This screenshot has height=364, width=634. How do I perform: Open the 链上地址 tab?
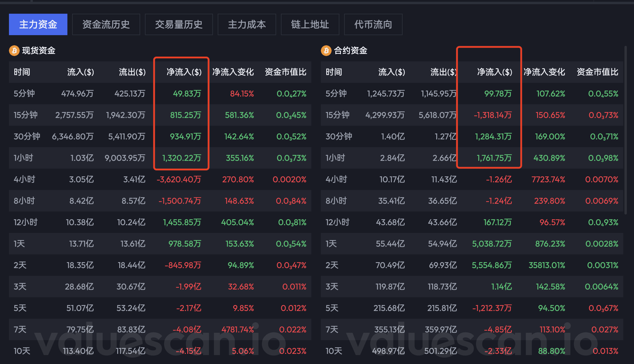(310, 24)
